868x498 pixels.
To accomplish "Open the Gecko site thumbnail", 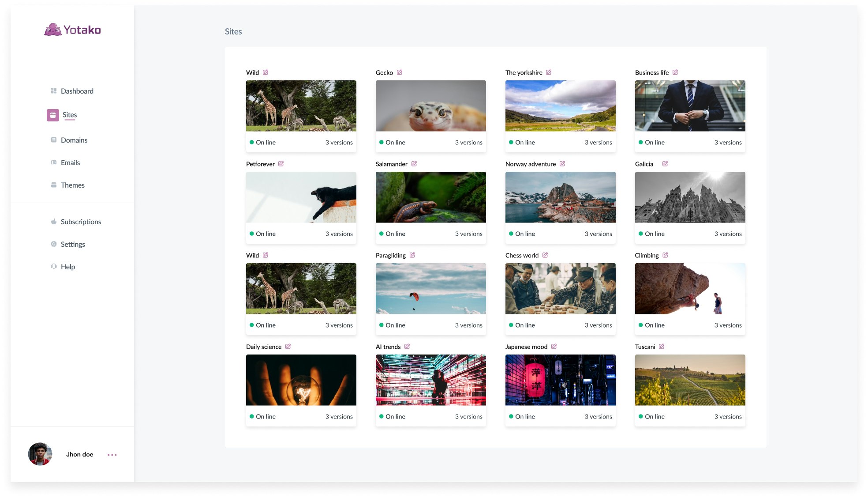I will tap(431, 106).
